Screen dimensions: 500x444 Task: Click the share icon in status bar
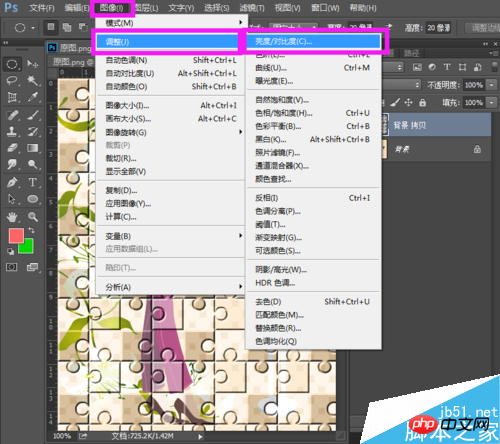coord(83,436)
